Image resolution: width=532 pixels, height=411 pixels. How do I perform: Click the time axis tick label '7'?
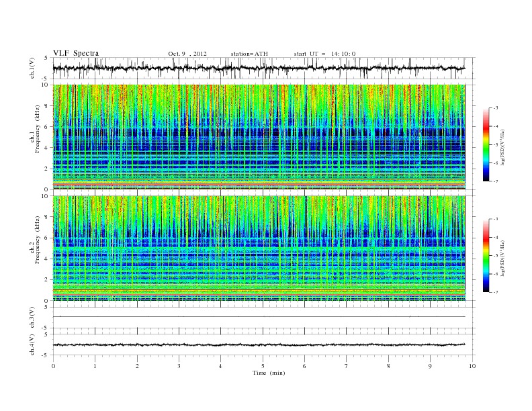click(x=347, y=366)
